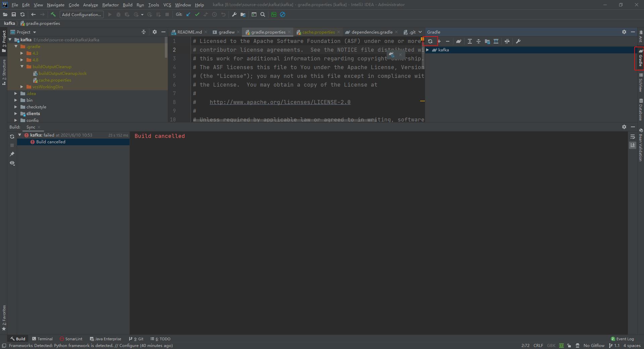This screenshot has height=349, width=644.
Task: Click GBK encoding in status bar
Action: 551,345
